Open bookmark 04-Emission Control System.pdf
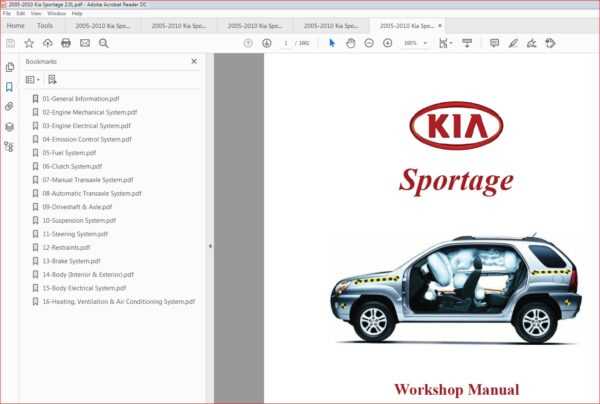 [87, 139]
